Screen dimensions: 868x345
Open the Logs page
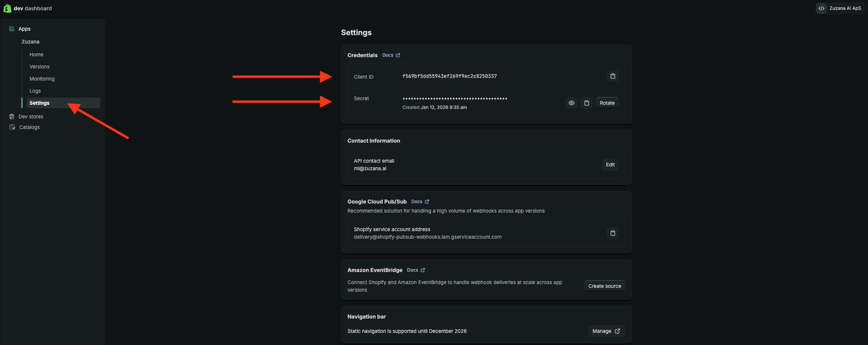(35, 91)
